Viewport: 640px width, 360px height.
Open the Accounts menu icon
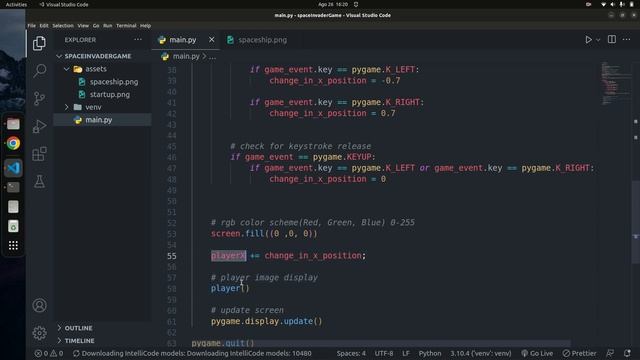pyautogui.click(x=39, y=305)
